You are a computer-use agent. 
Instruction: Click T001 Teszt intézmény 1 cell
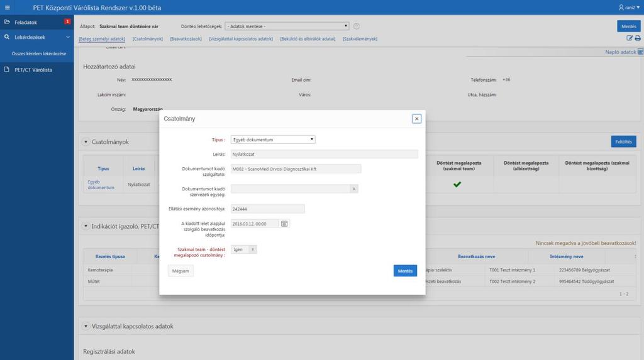[x=512, y=270]
